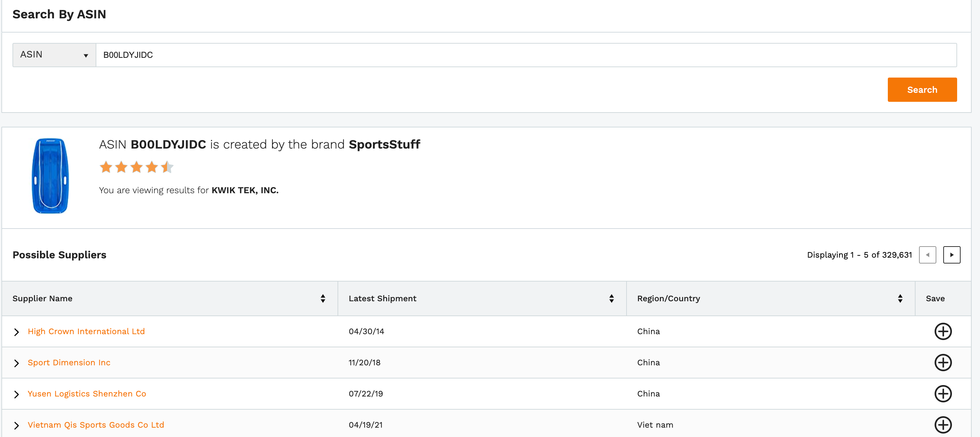Go to previous page of suppliers

click(927, 255)
